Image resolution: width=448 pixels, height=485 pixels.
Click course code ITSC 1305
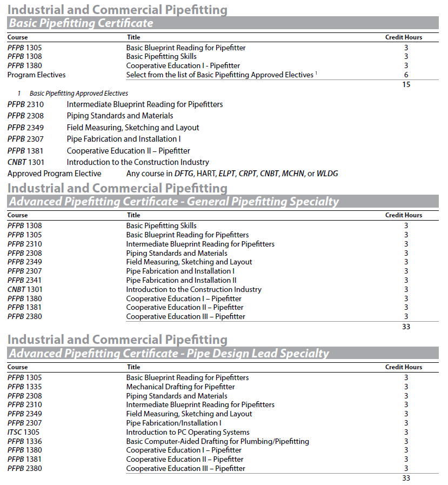pyautogui.click(x=23, y=432)
